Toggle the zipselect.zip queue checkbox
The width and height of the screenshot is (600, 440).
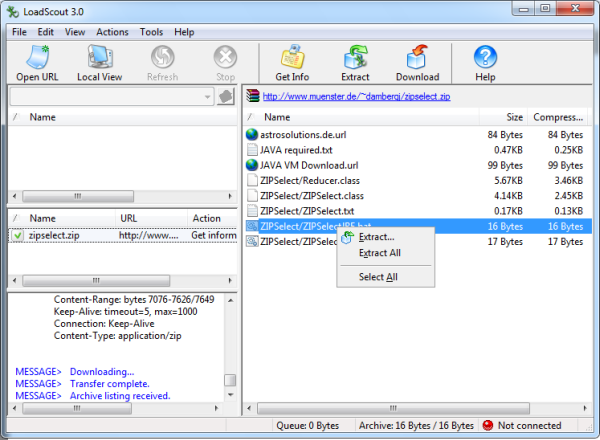tap(18, 235)
